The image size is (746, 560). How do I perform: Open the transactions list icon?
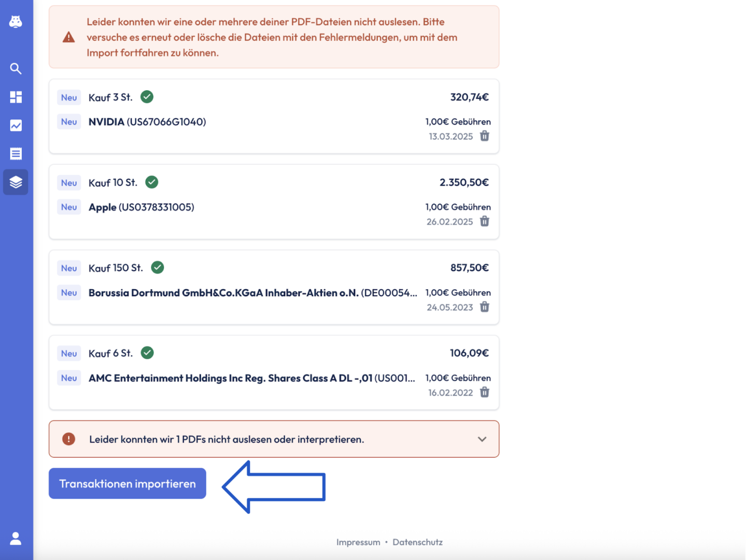coord(16,153)
